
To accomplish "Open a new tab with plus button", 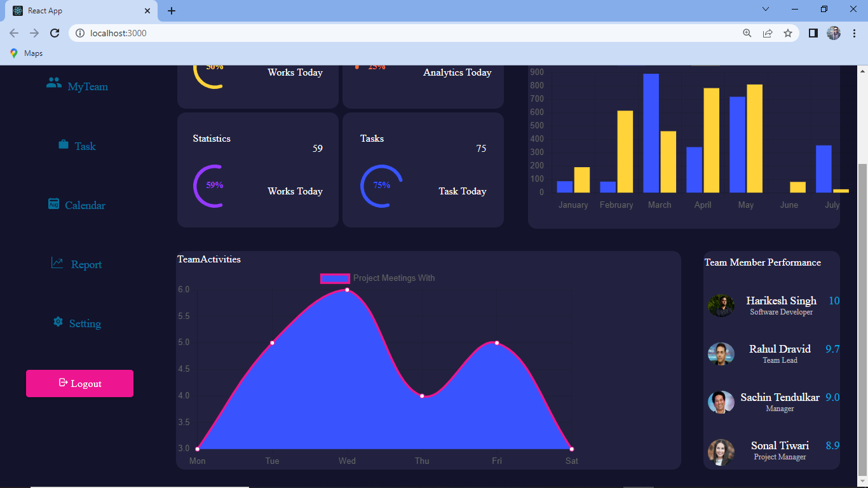I will pyautogui.click(x=172, y=11).
